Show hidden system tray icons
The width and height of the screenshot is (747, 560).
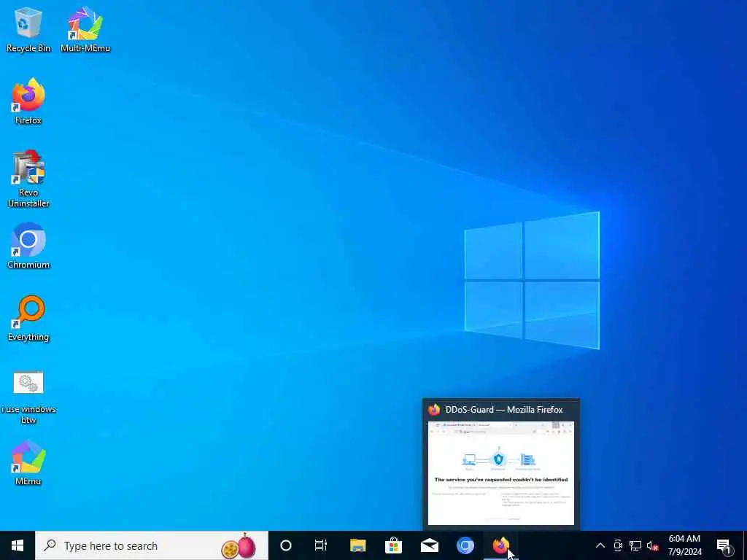(600, 545)
